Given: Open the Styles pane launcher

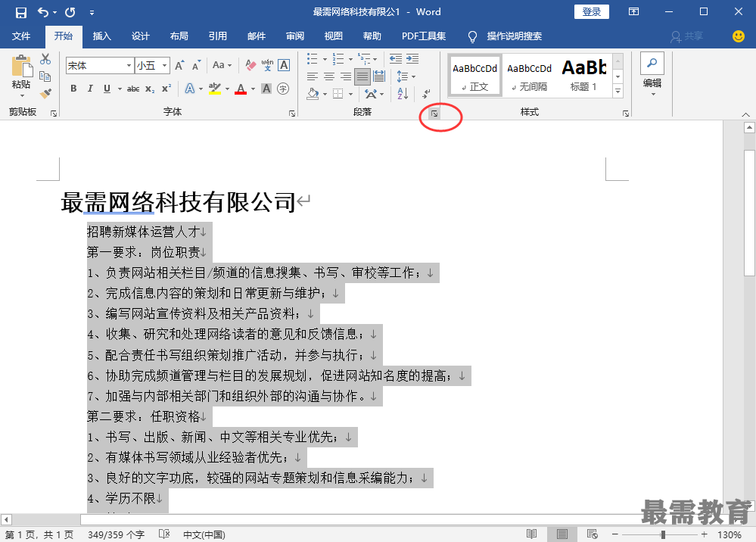Looking at the screenshot, I should [x=626, y=114].
